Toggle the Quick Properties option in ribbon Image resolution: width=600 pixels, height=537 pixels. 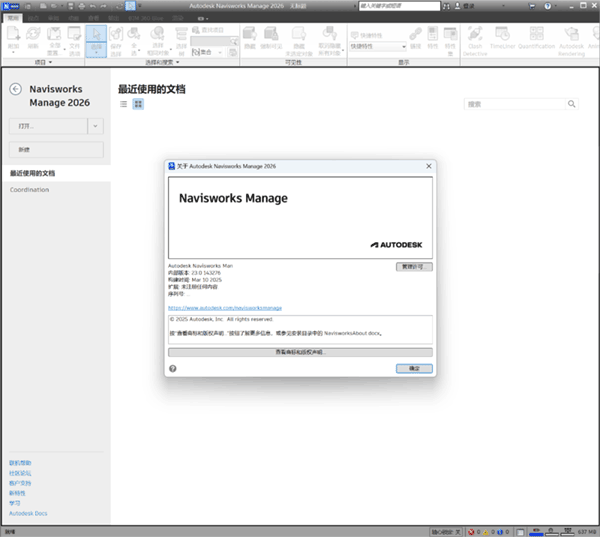367,35
